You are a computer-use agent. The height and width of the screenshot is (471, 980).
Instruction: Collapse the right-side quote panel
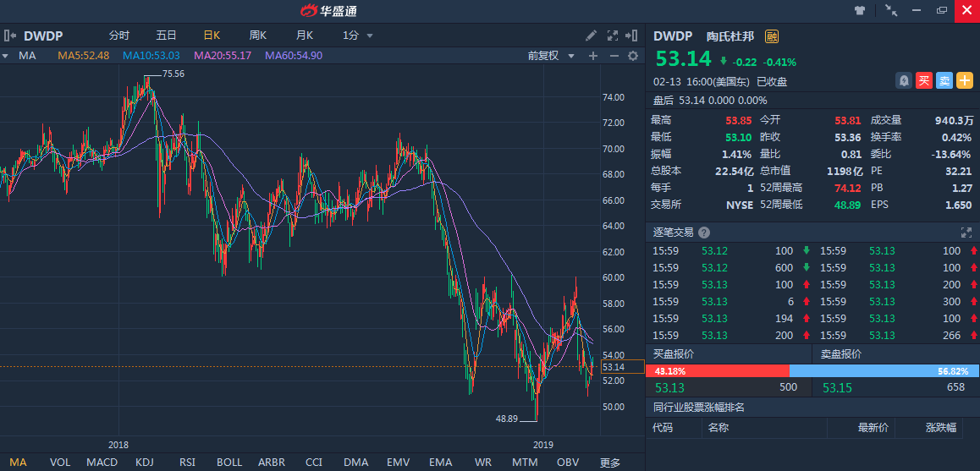point(631,36)
